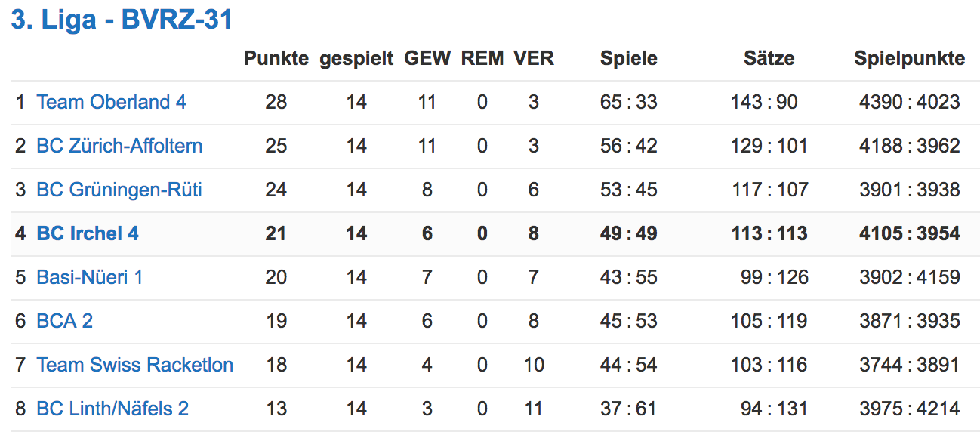
Task: Select Team Oberland 4 points value 28
Action: (276, 102)
